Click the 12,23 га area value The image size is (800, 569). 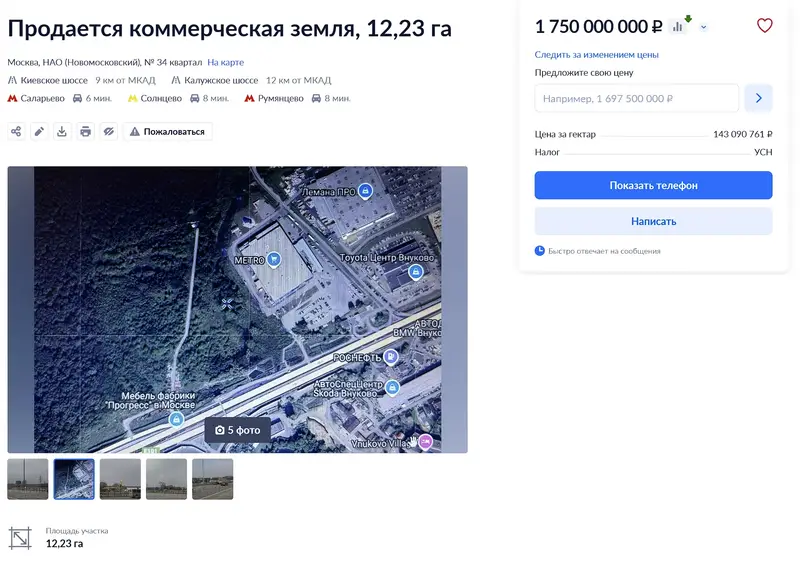(x=64, y=543)
